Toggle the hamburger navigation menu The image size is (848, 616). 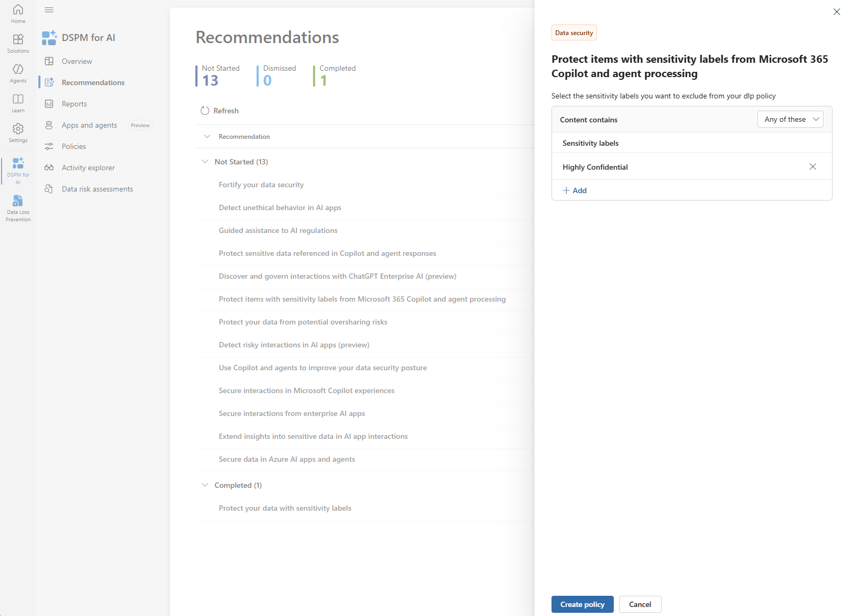tap(49, 10)
